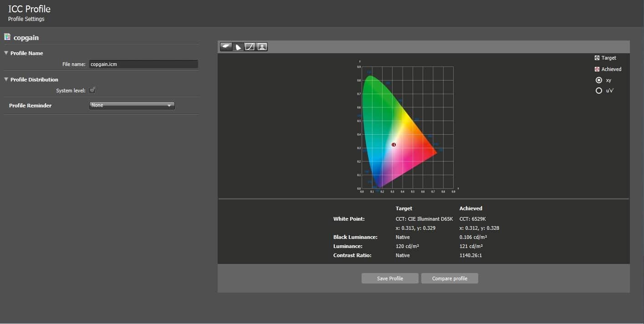Click the ICC Profile page title

(29, 9)
